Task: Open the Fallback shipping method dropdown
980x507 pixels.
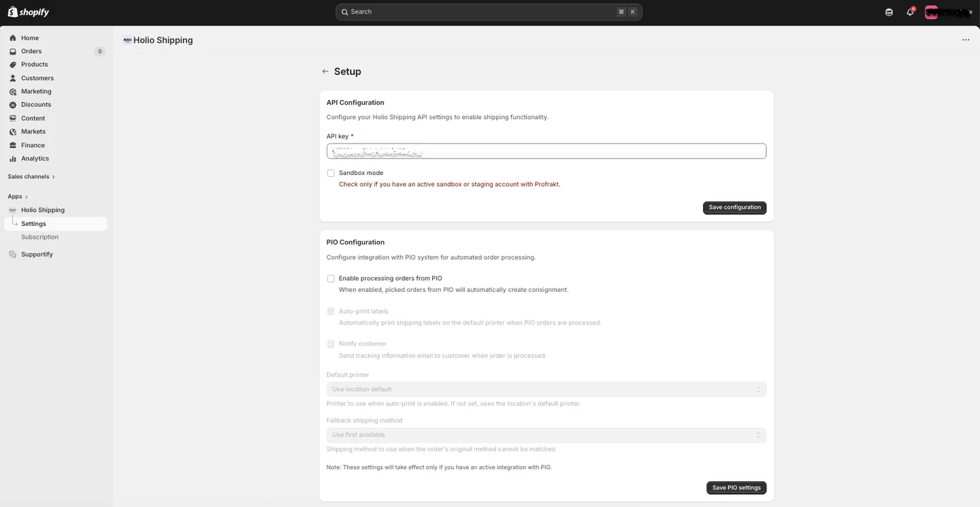Action: [546, 435]
